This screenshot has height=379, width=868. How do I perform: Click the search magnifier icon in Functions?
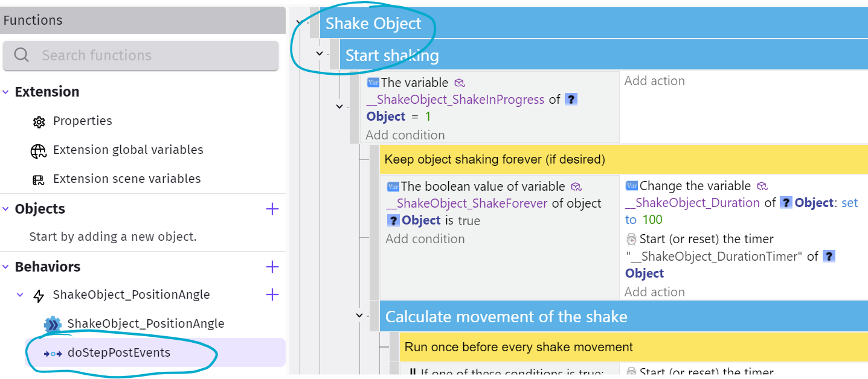click(22, 56)
